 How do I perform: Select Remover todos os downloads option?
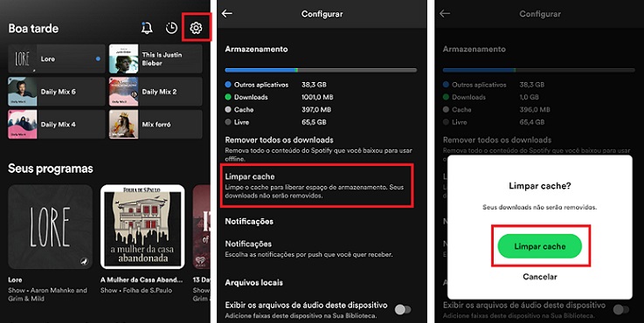coord(319,148)
